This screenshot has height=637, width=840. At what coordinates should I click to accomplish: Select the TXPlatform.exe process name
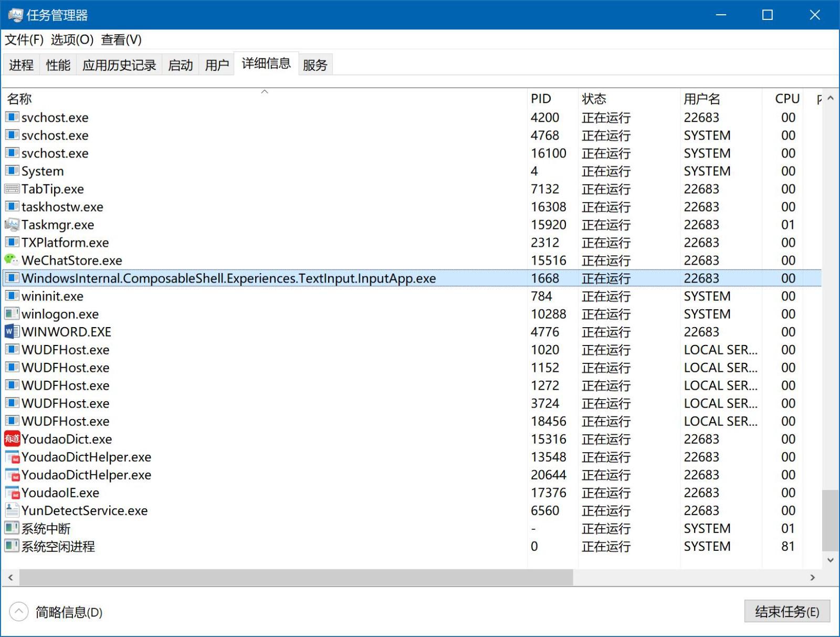tap(65, 243)
